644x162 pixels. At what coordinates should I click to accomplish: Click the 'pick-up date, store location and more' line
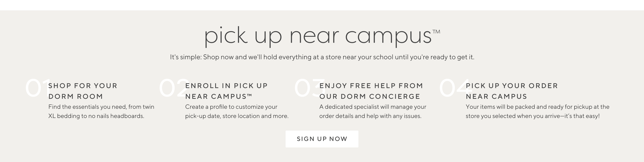point(237,116)
